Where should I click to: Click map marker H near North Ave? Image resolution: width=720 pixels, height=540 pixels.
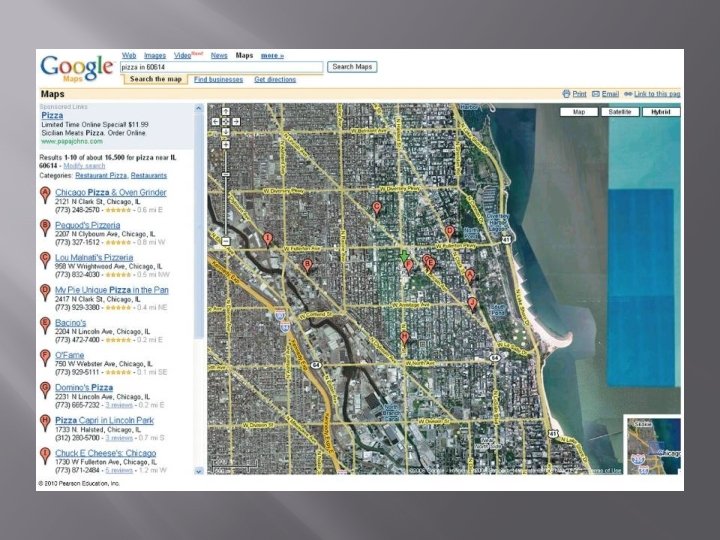(404, 338)
